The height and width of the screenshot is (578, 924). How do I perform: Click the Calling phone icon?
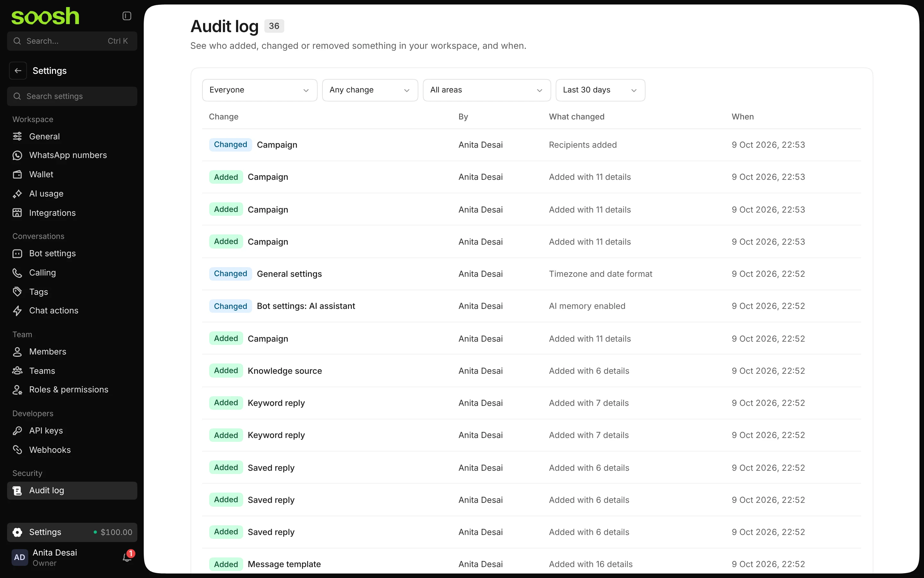tap(17, 273)
